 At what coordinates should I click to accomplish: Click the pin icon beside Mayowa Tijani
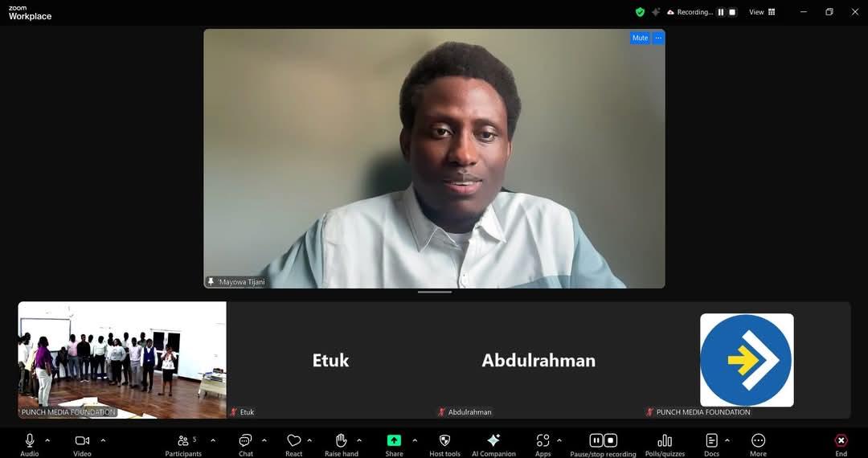coord(211,282)
